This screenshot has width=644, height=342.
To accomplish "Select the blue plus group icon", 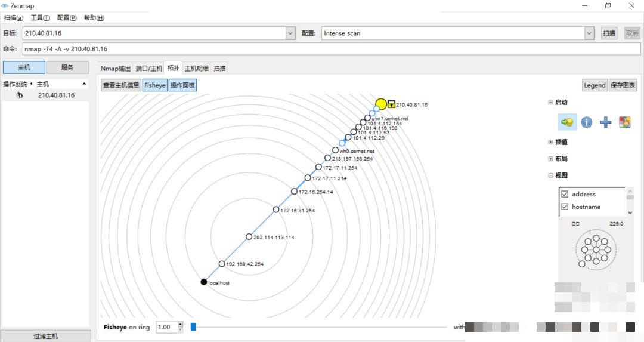I will [605, 122].
